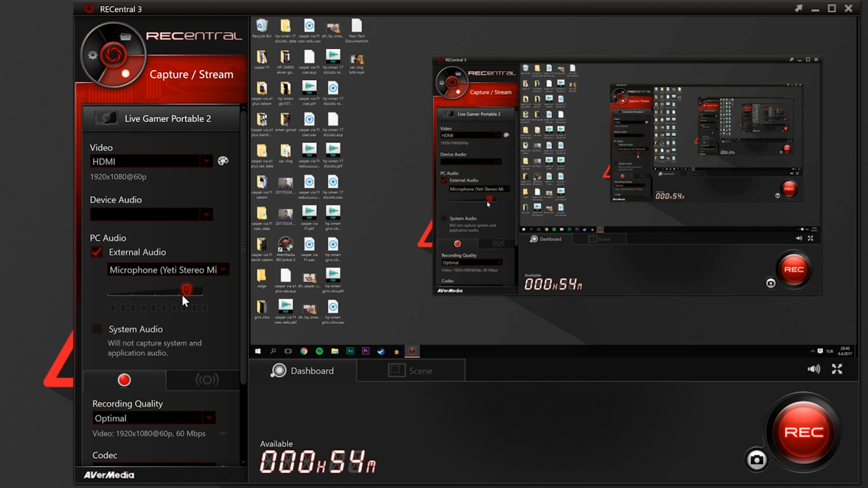Click the volume speaker icon bottom right
This screenshot has height=488, width=868.
813,369
